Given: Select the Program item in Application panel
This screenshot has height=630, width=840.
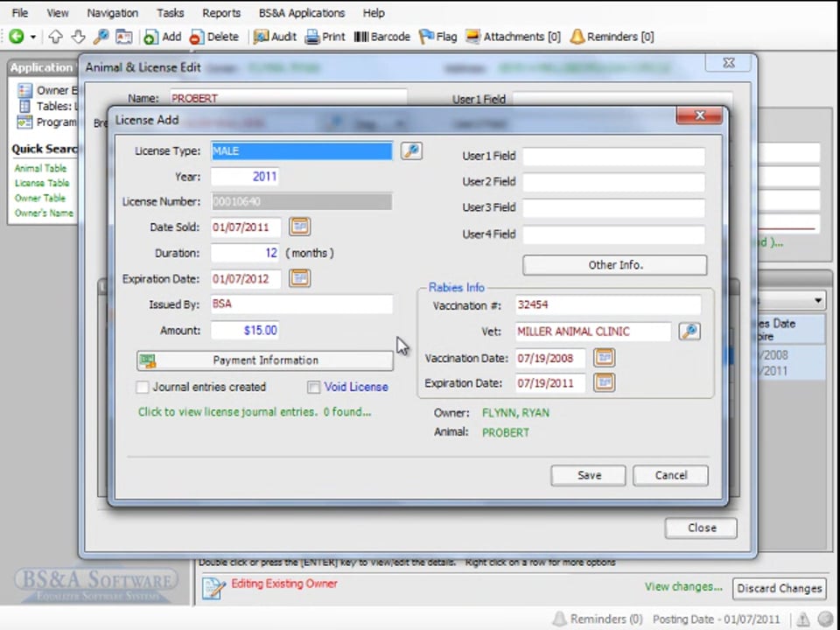Looking at the screenshot, I should (47, 122).
